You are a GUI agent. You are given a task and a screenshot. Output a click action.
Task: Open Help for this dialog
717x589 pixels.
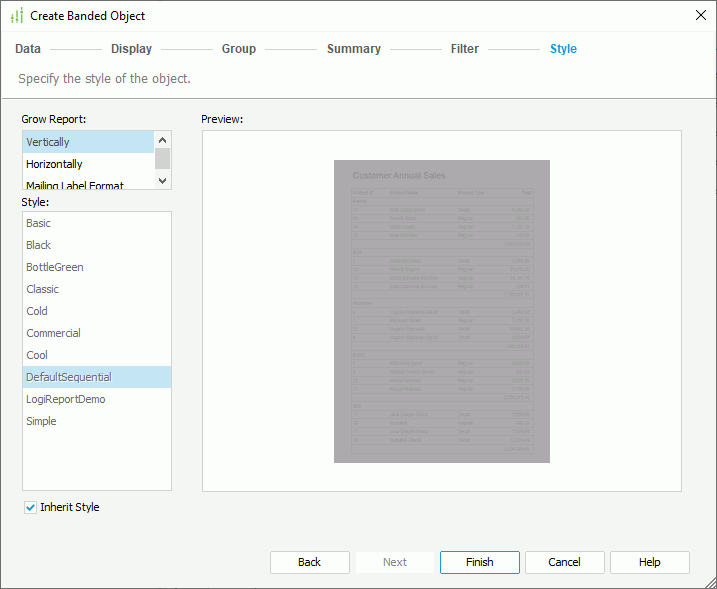tap(649, 562)
